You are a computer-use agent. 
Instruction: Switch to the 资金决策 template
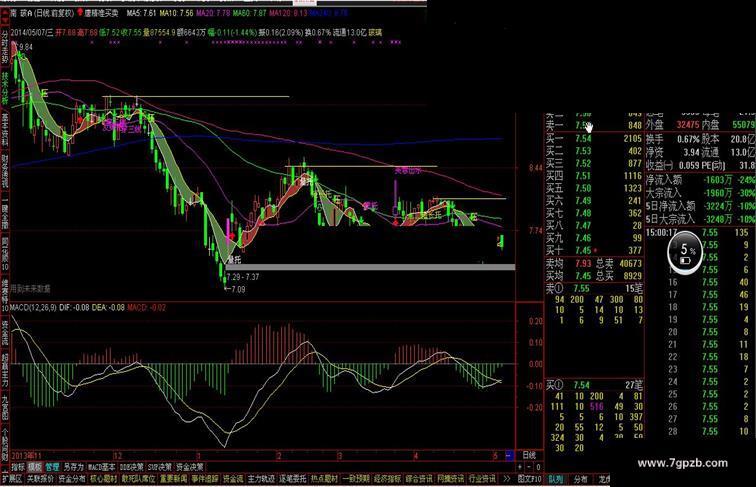tap(189, 467)
